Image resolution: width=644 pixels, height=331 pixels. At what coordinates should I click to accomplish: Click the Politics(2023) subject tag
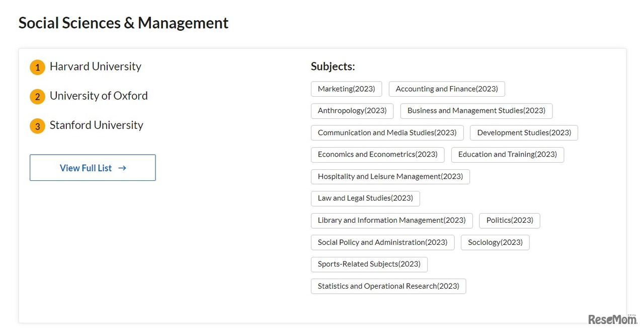point(509,221)
